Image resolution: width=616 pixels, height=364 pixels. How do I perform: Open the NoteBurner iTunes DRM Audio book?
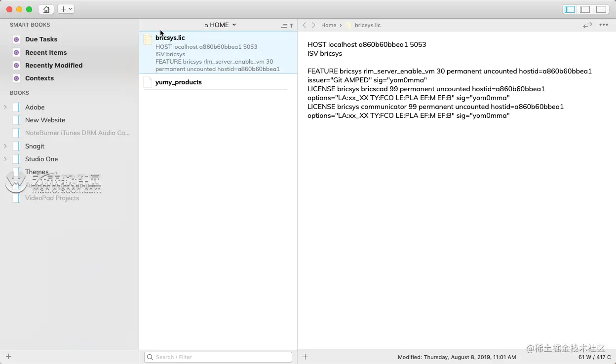point(77,133)
